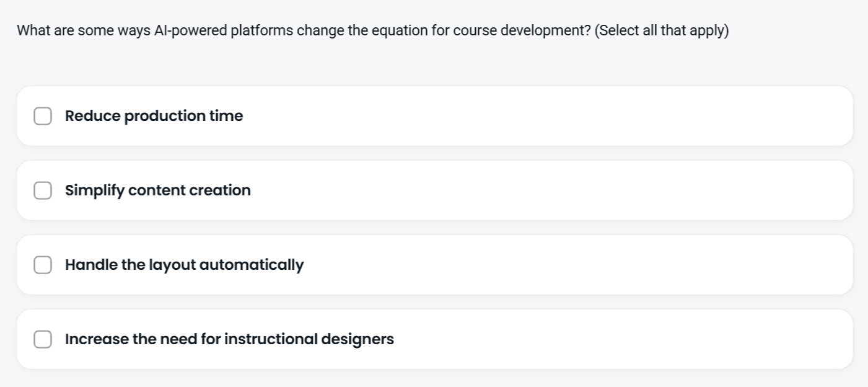The width and height of the screenshot is (868, 387).
Task: Click empty right side of third answer card
Action: 620,265
